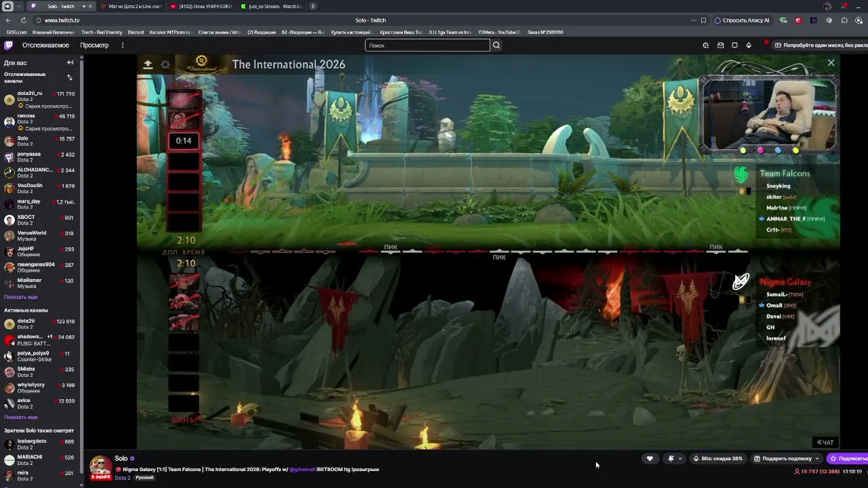
Task: Switch to the Матчи Дота 2 browser tab
Action: tap(131, 6)
